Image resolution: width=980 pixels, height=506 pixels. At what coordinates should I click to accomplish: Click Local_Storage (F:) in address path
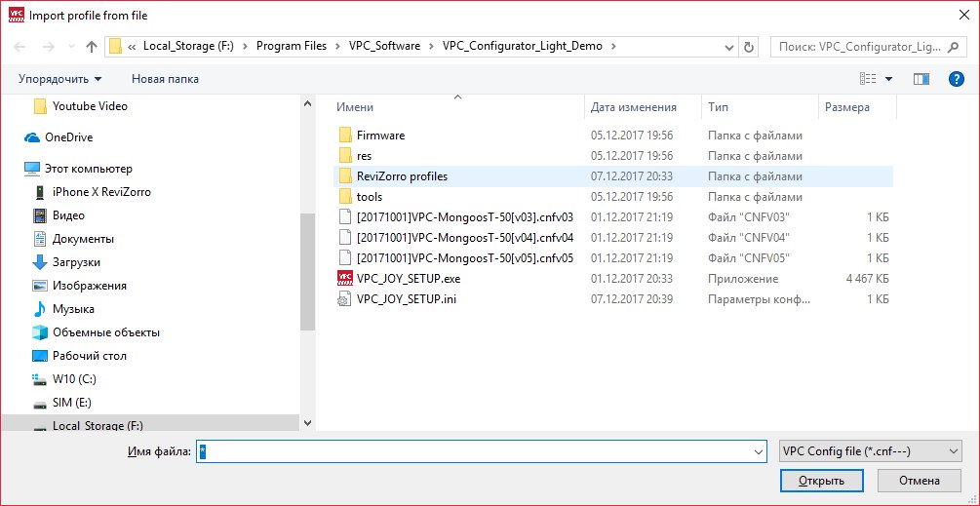point(189,46)
